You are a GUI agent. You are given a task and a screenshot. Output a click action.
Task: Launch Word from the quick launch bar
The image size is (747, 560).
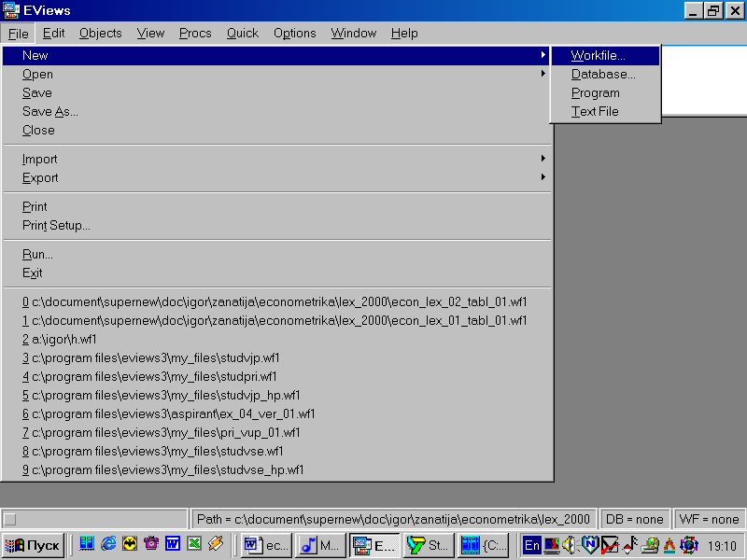tap(173, 543)
